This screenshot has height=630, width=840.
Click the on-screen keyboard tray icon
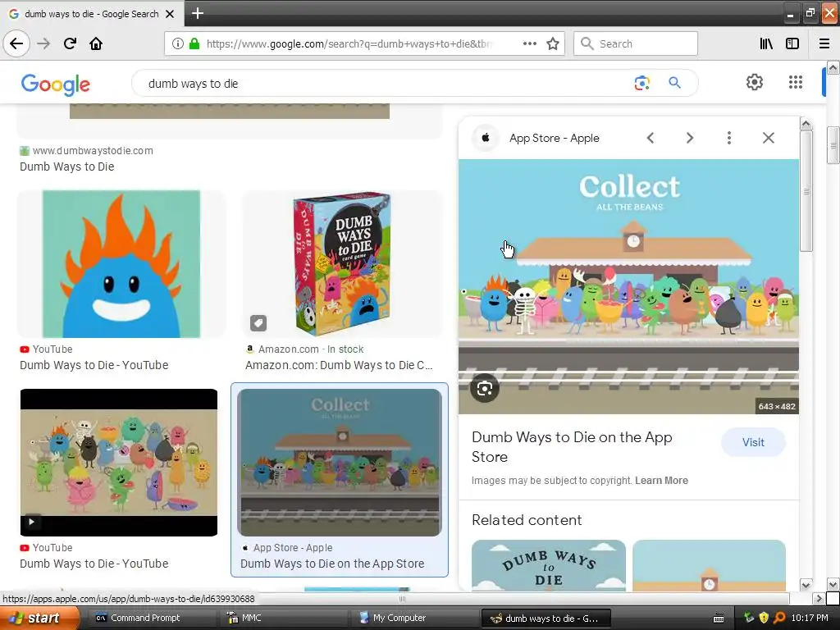[719, 619]
